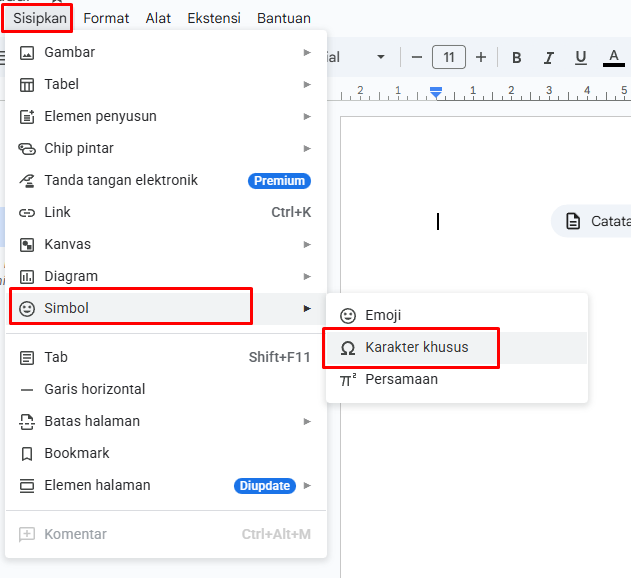
Task: Select Karakter khusus from submenu
Action: 416,348
